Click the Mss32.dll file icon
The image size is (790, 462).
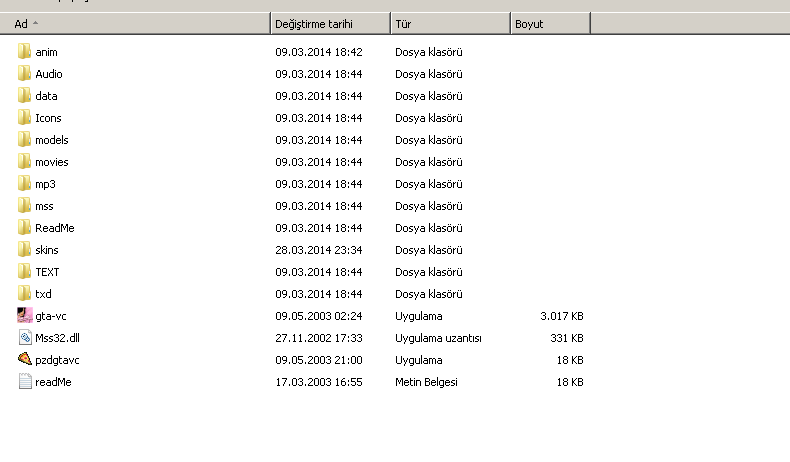tap(25, 338)
